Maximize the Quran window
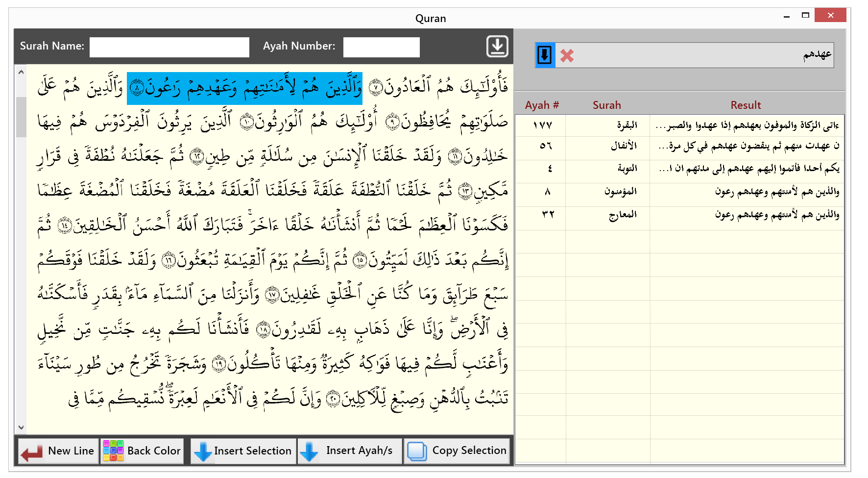The image size is (868, 478). pos(805,16)
